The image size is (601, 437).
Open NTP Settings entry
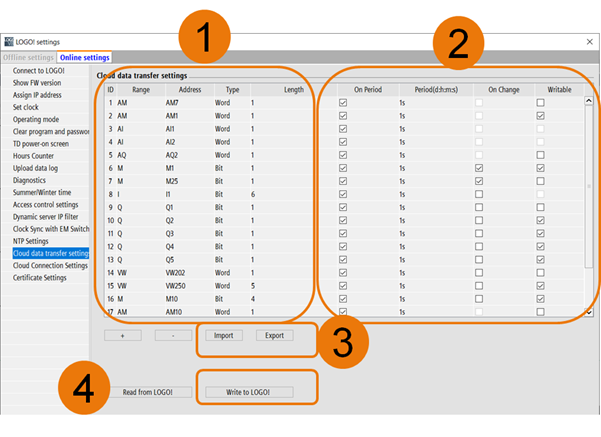31,241
